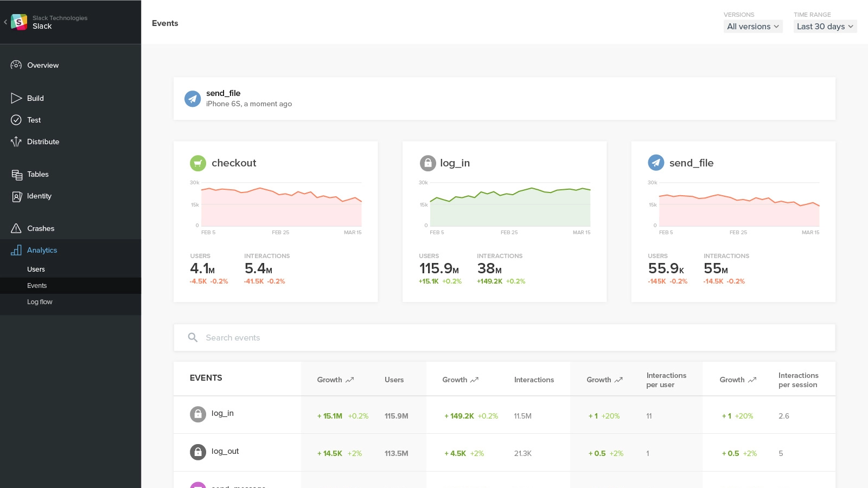868x488 pixels.
Task: Open the log_in event row
Action: [x=222, y=414]
